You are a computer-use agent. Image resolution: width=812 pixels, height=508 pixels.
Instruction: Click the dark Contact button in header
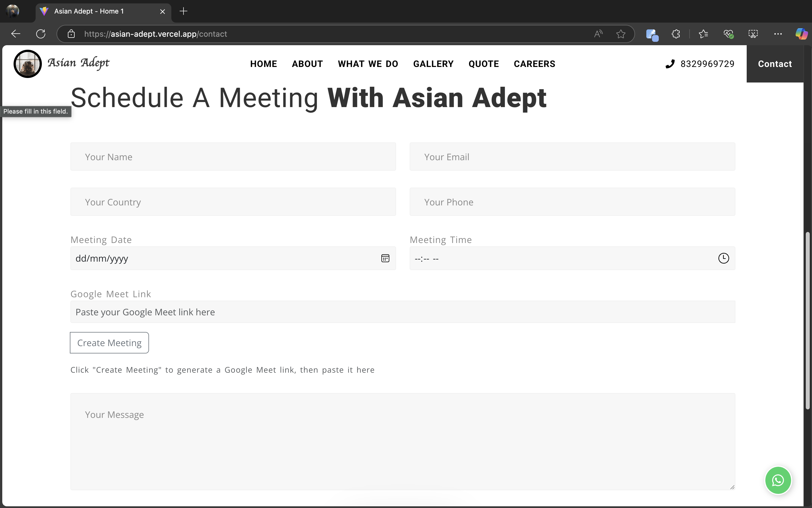775,64
